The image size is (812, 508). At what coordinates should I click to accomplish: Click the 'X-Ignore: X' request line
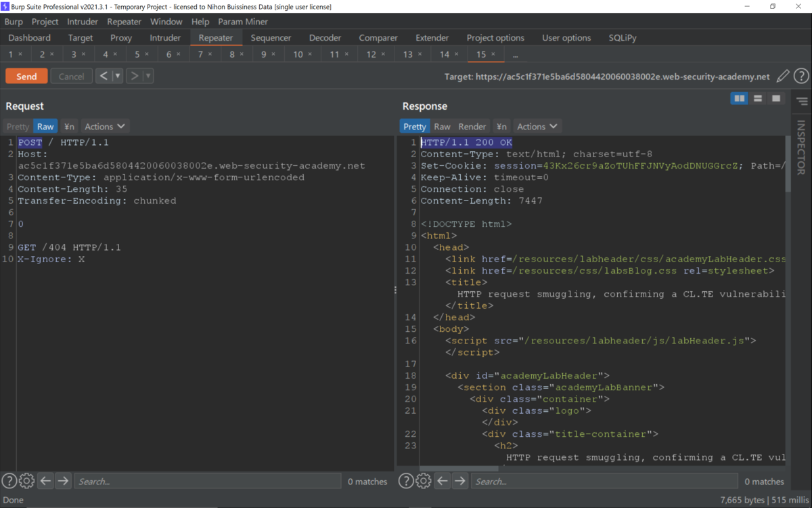(51, 259)
